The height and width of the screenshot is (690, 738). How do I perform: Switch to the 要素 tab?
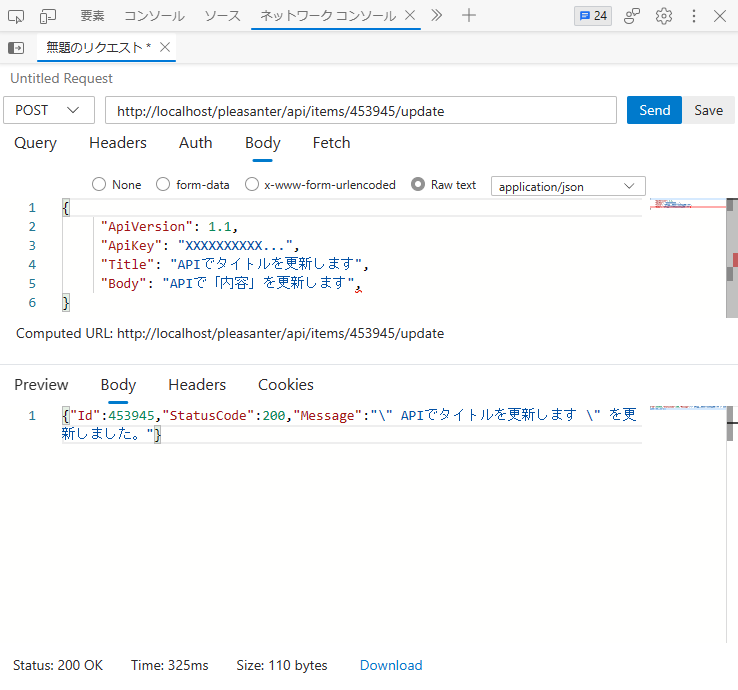click(x=92, y=16)
